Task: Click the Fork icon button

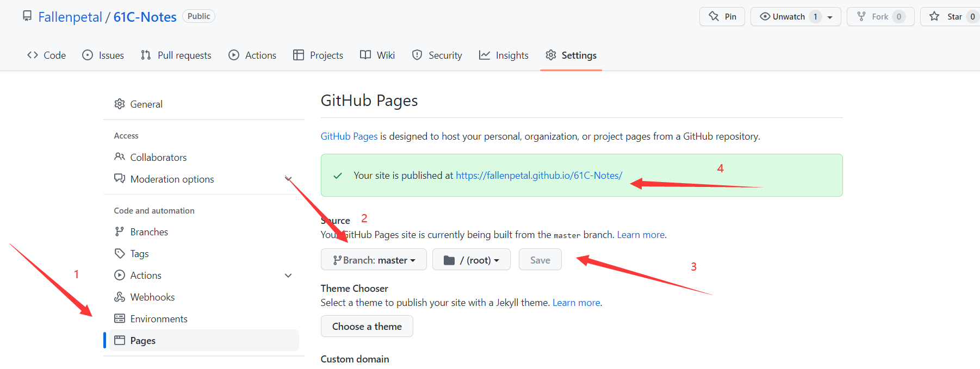Action: point(861,16)
